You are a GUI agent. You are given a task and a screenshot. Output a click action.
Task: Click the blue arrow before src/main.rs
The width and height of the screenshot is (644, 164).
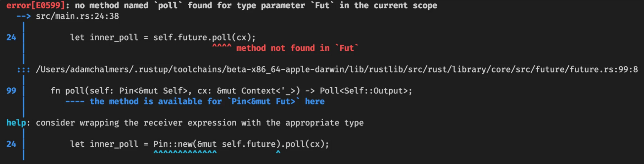point(24,16)
